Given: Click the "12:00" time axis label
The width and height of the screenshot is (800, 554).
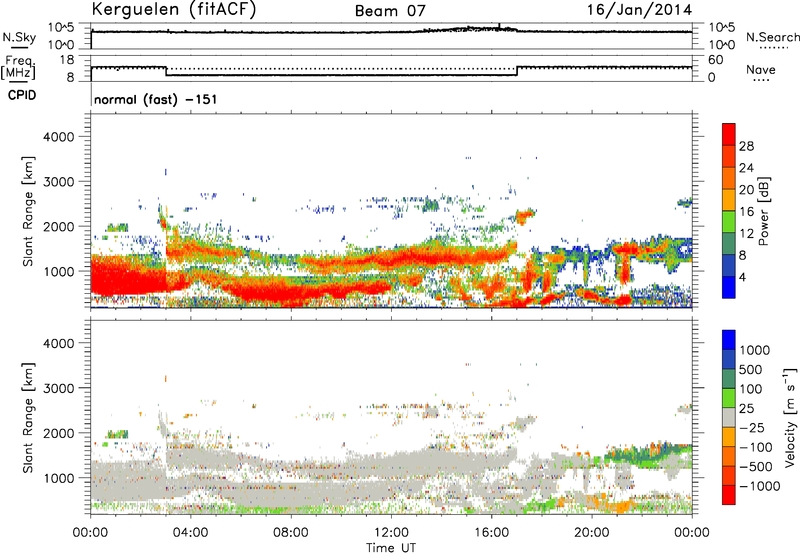Looking at the screenshot, I should 391,533.
